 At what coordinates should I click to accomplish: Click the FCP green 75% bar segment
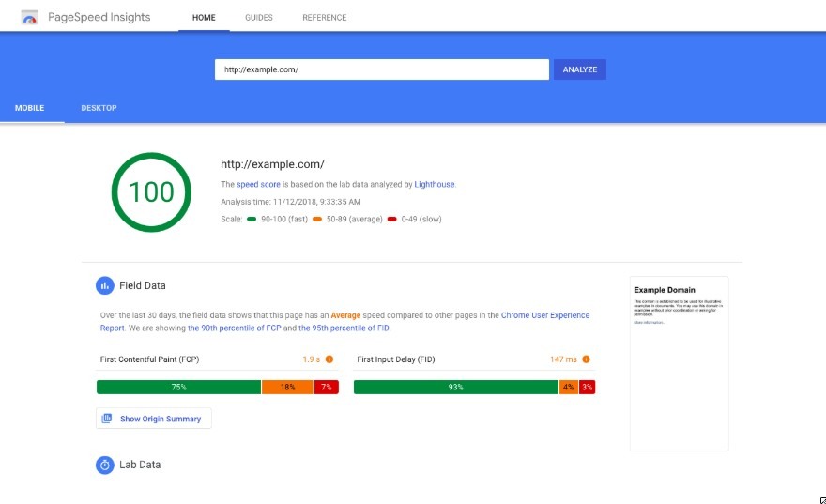(178, 387)
